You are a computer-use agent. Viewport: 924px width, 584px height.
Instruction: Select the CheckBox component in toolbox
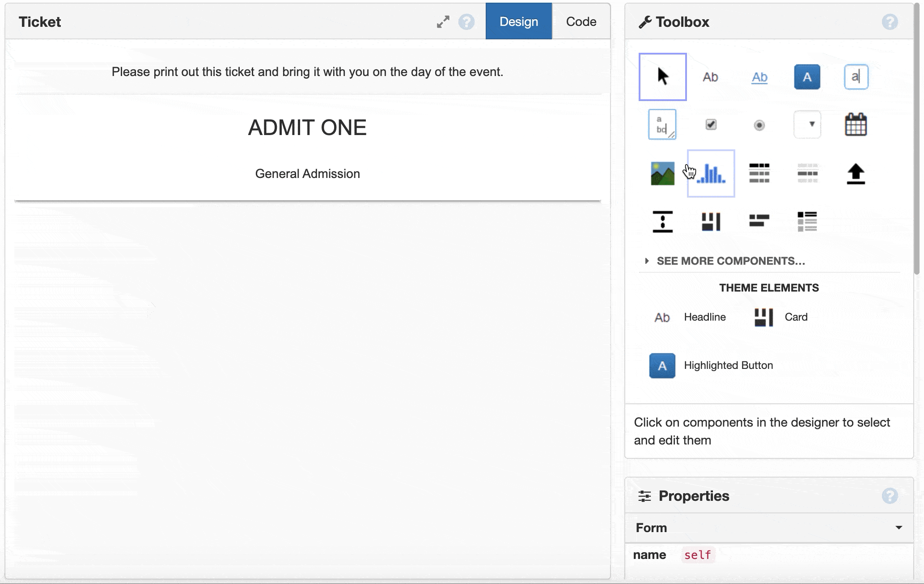click(x=711, y=124)
